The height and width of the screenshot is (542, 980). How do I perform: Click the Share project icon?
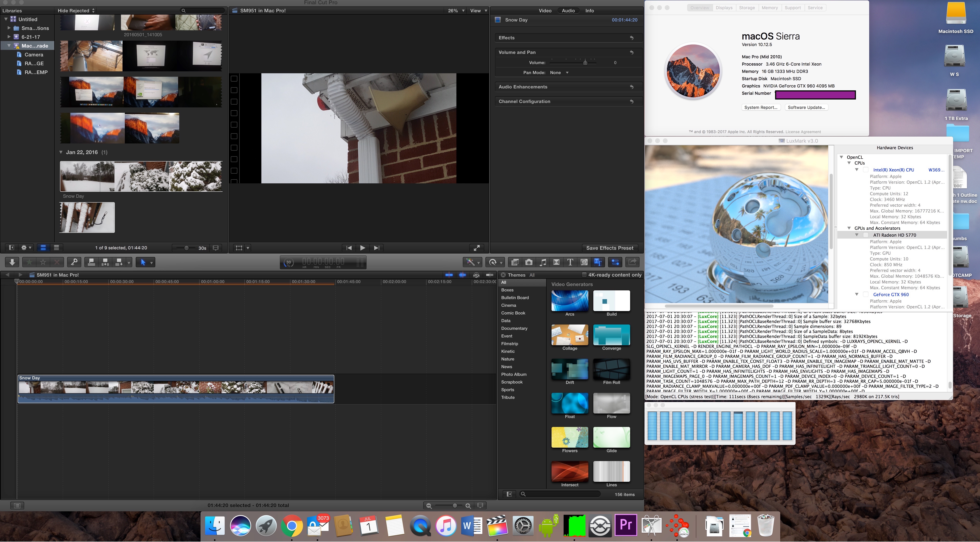(x=632, y=262)
